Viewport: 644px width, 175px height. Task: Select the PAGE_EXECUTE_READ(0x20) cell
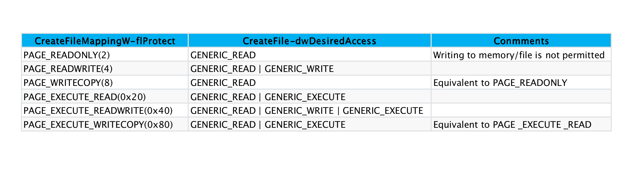[85, 97]
